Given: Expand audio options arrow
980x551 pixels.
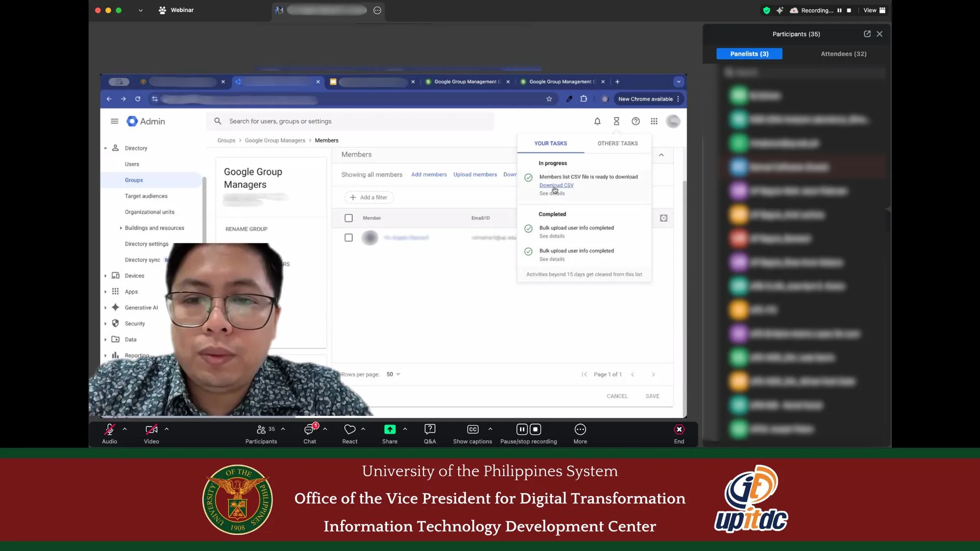Looking at the screenshot, I should [124, 429].
